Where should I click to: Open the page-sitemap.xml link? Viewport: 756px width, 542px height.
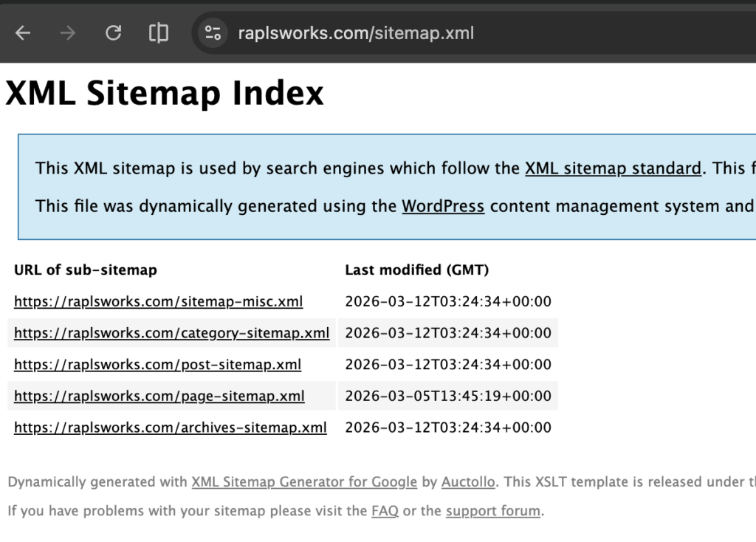coord(158,396)
